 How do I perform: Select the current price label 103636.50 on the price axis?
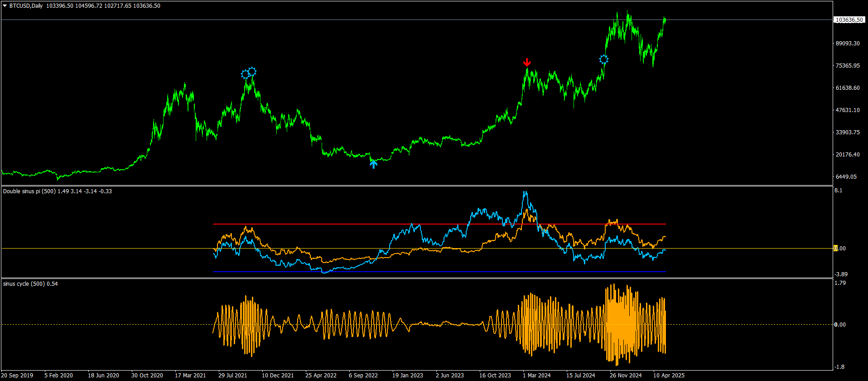click(849, 20)
